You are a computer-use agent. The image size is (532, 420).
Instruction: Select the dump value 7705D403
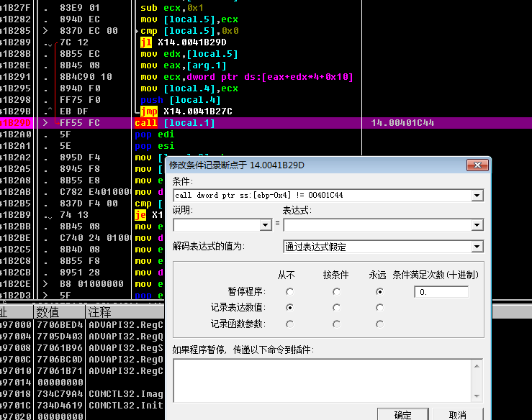60,337
